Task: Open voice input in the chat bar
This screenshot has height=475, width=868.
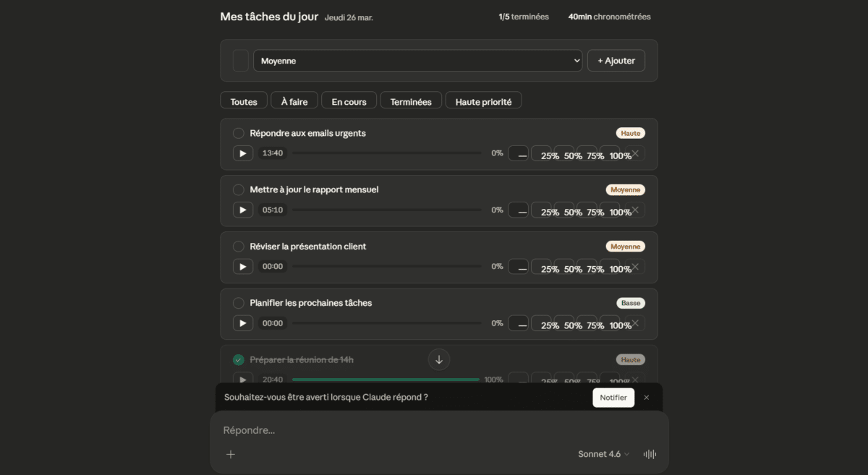Action: (649, 454)
